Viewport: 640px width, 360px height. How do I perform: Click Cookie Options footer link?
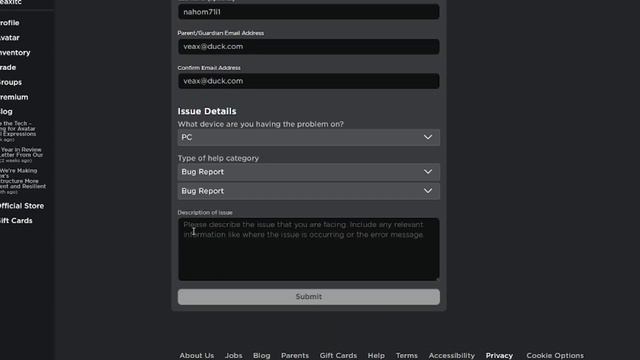tap(555, 356)
